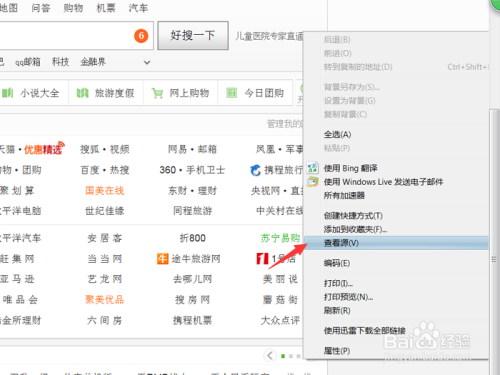Open the 苏宁易购 link
Image resolution: width=500 pixels, height=375 pixels.
click(280, 238)
